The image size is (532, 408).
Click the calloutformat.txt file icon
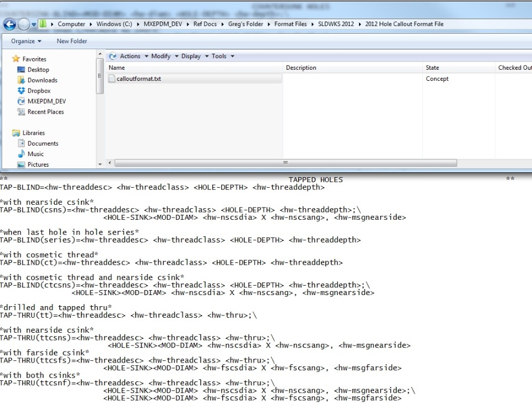pos(111,79)
